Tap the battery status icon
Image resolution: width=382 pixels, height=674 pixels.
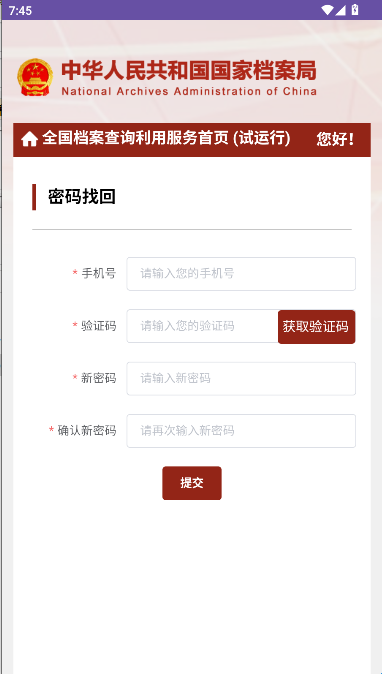(x=355, y=9)
